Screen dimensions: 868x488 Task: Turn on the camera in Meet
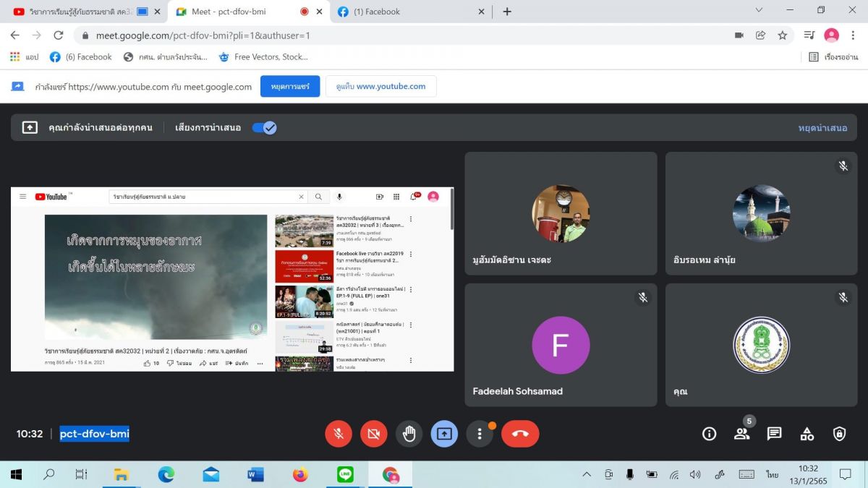373,434
